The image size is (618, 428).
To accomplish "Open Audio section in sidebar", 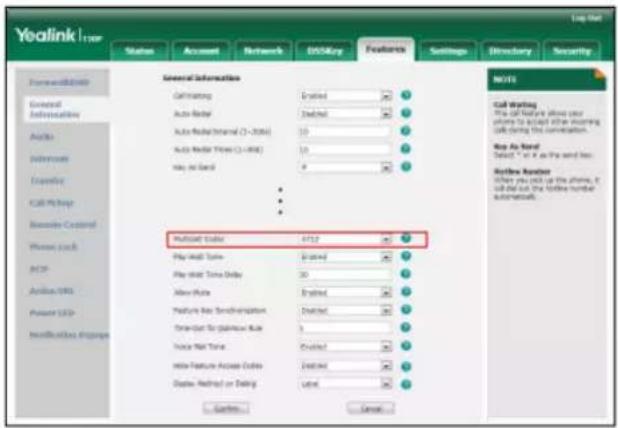I will [42, 137].
